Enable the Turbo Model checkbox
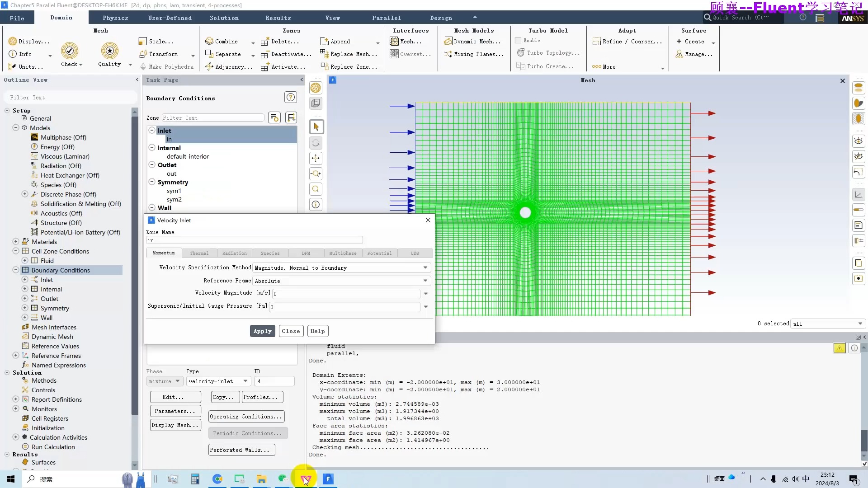 tap(518, 40)
